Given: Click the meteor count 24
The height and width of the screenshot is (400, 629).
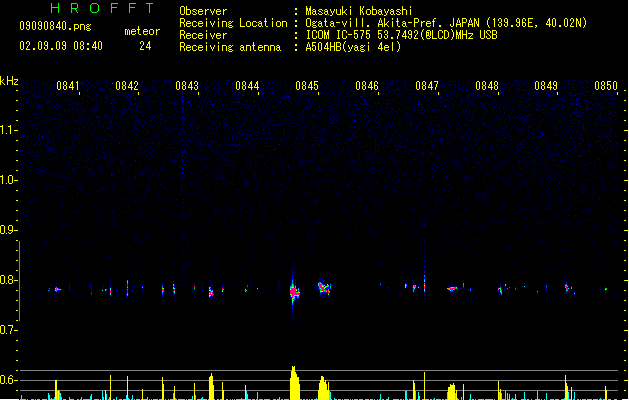Looking at the screenshot, I should click(x=145, y=46).
